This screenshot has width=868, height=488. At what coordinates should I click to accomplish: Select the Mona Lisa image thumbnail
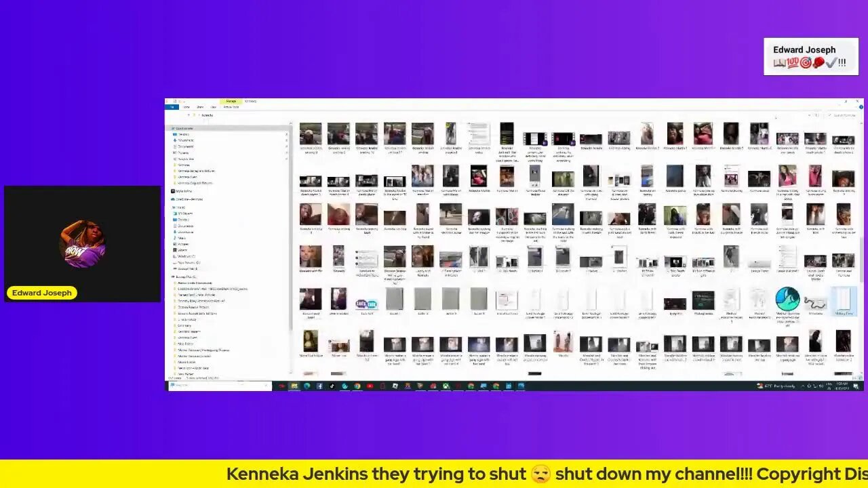point(311,342)
